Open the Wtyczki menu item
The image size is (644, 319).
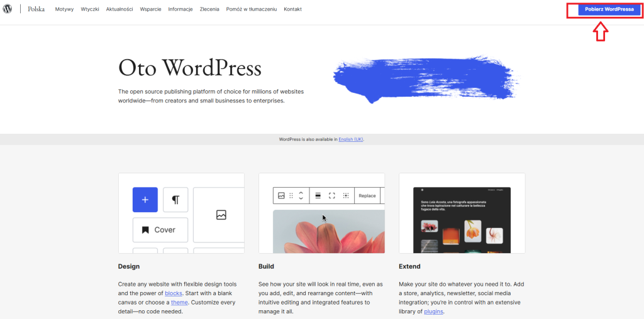coord(90,9)
